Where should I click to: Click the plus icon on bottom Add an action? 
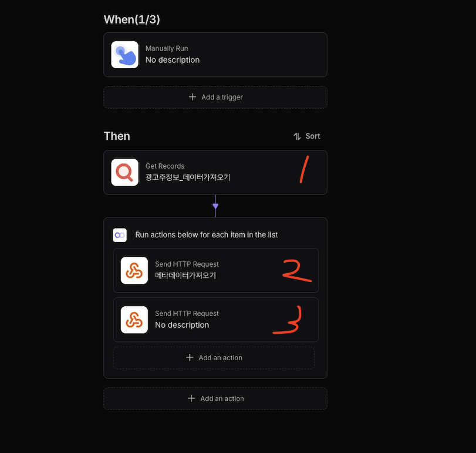pos(191,398)
